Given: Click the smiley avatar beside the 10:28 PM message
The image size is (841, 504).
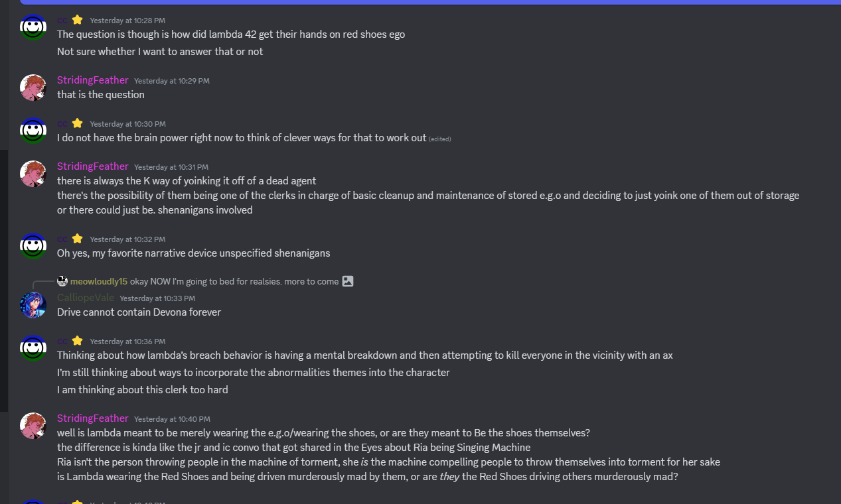Looking at the screenshot, I should click(x=33, y=27).
